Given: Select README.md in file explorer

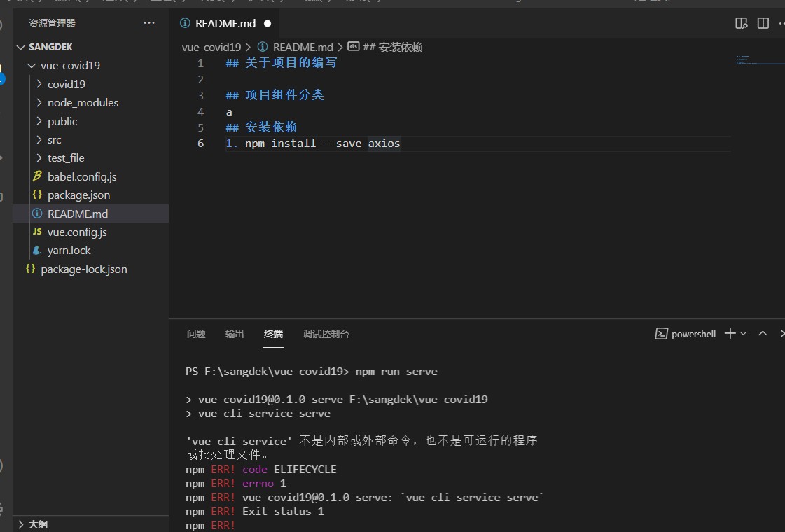Looking at the screenshot, I should point(78,213).
